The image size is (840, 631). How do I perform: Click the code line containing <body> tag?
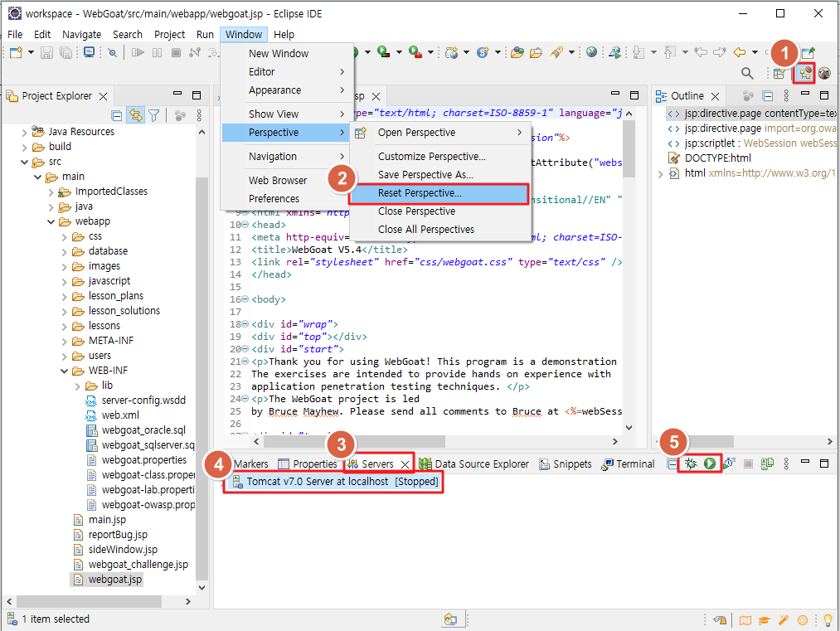coord(269,299)
